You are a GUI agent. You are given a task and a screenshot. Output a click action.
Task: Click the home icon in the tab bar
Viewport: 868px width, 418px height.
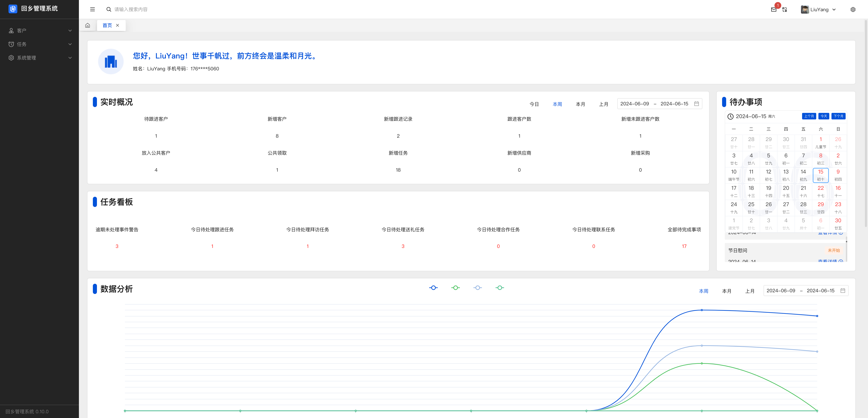(88, 25)
